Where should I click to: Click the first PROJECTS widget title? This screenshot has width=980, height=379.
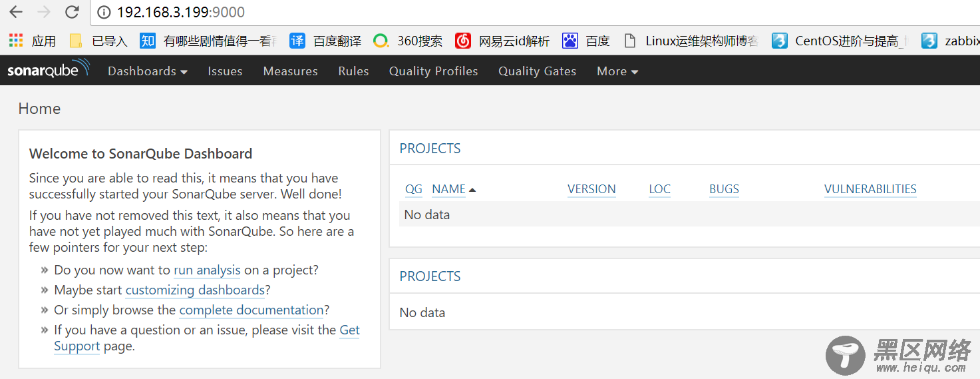click(x=430, y=149)
